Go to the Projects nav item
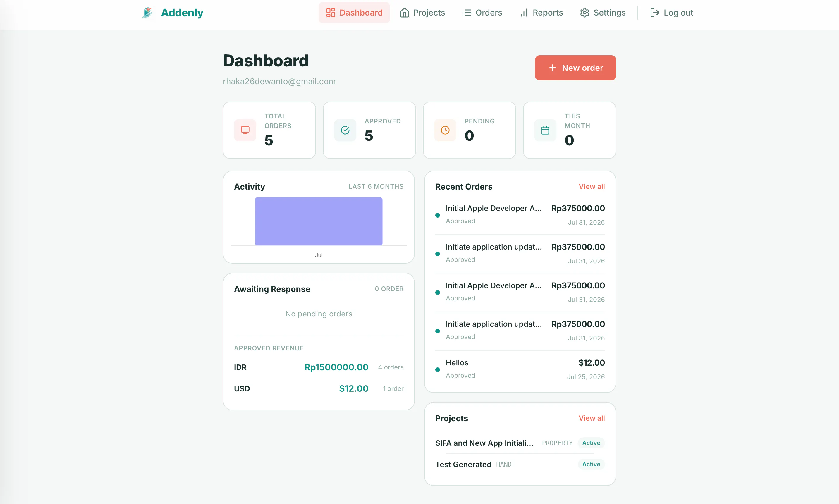 tap(422, 13)
